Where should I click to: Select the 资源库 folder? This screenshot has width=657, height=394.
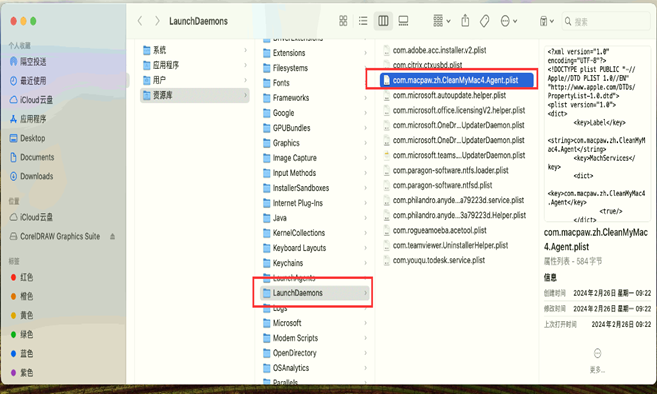tap(195, 95)
